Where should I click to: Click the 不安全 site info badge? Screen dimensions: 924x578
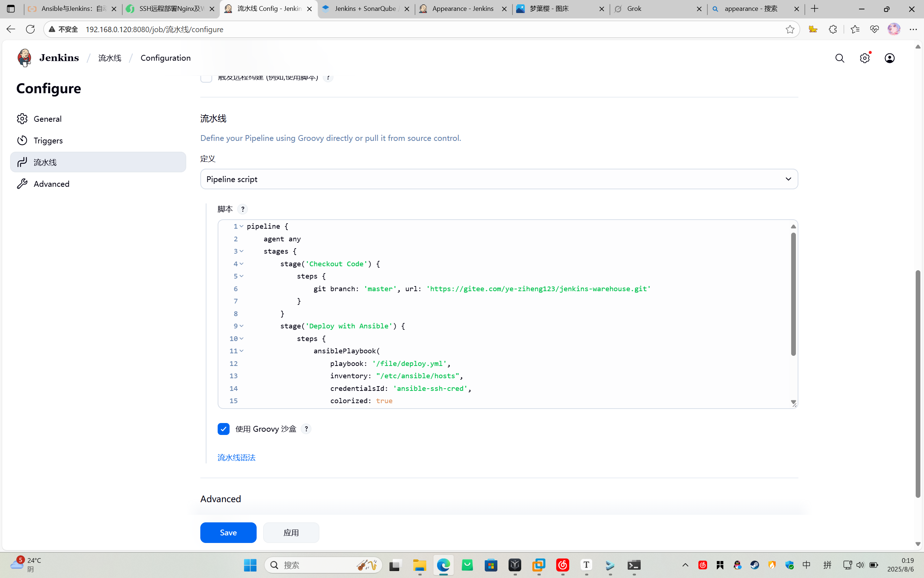tap(64, 29)
